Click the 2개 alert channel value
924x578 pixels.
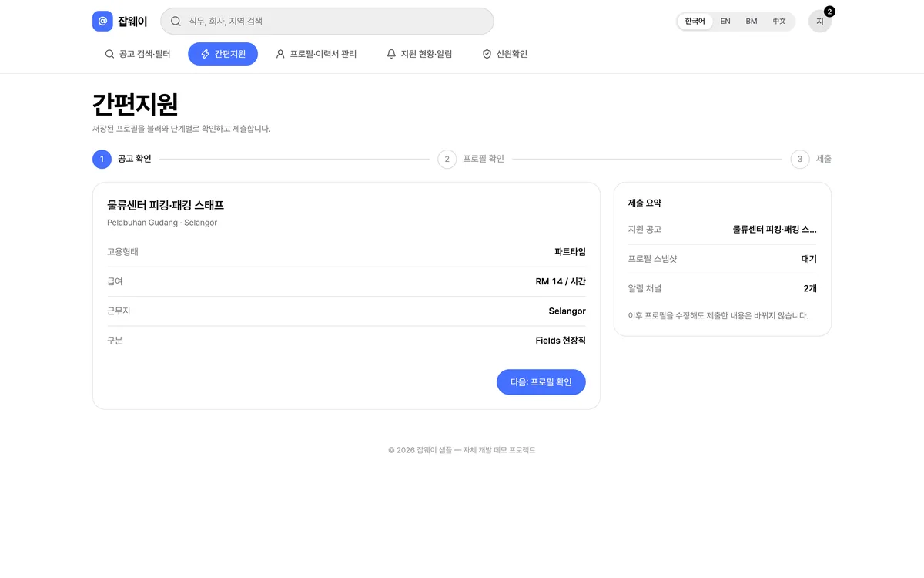point(810,288)
